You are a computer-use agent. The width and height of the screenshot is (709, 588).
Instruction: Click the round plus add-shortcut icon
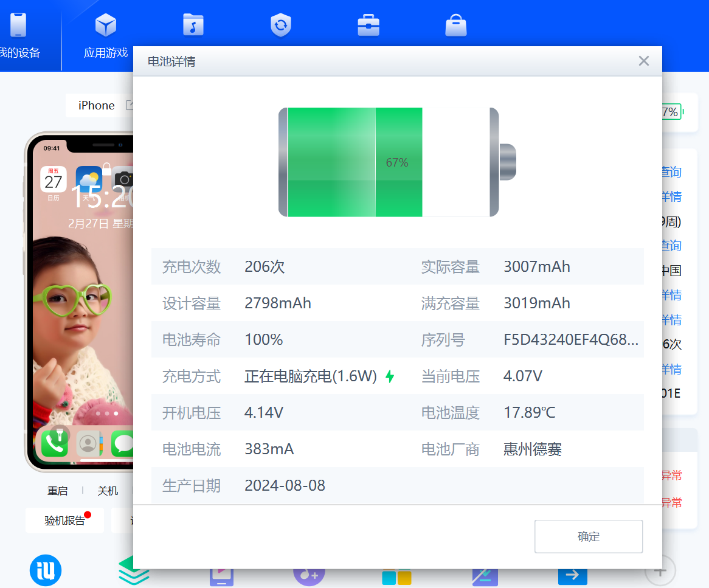(660, 570)
